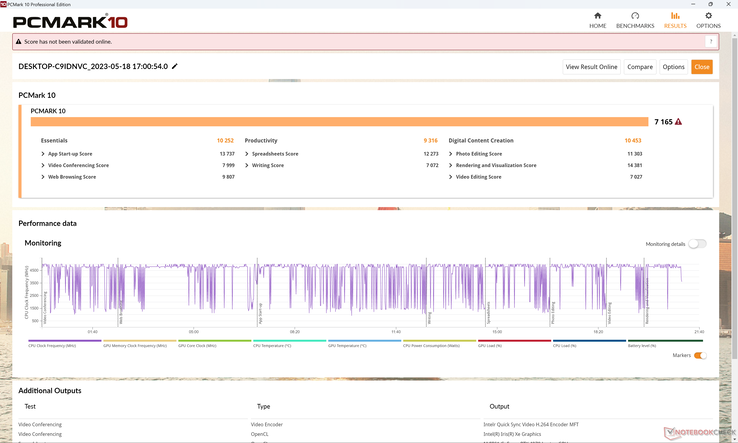Open the Options gear icon
This screenshot has width=738, height=443.
pyautogui.click(x=708, y=16)
